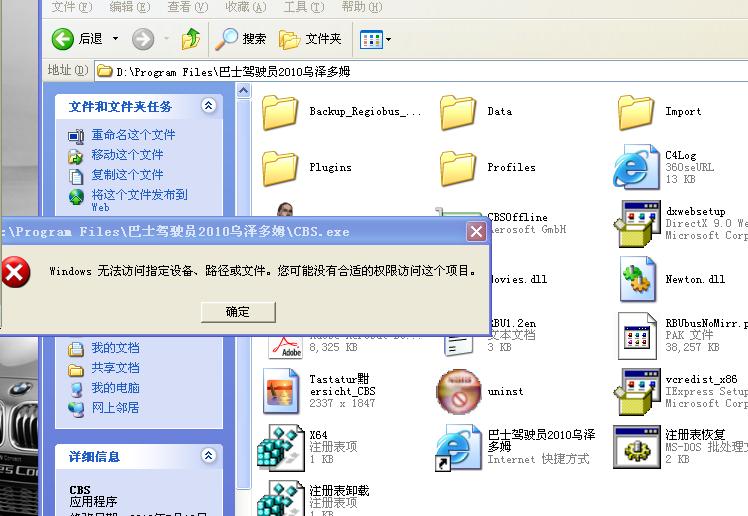The height and width of the screenshot is (516, 748).
Task: Open the views dropdown in toolbar
Action: point(376,39)
